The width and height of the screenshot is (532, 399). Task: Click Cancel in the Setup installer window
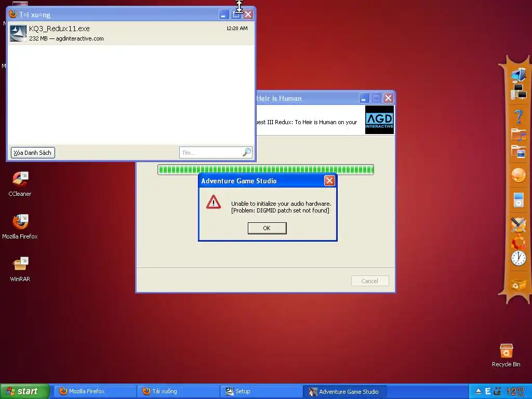[x=370, y=281]
